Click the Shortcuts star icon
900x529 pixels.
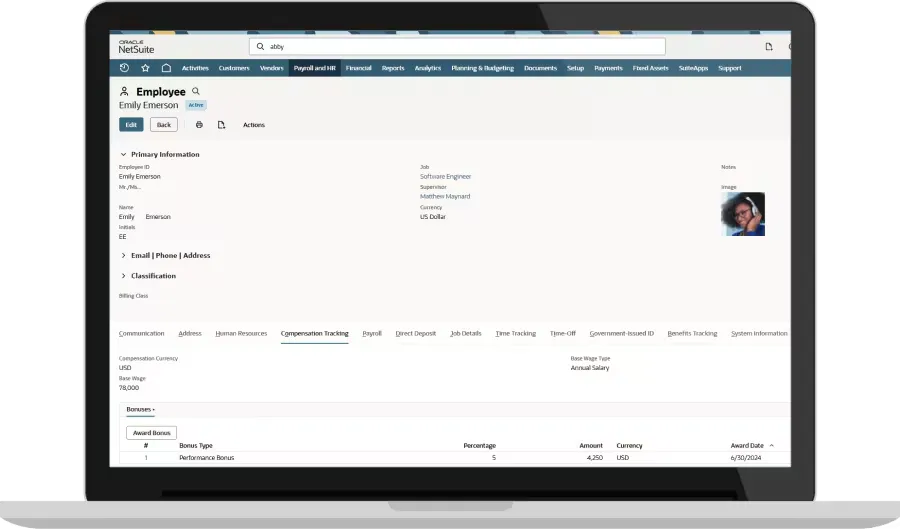[145, 68]
